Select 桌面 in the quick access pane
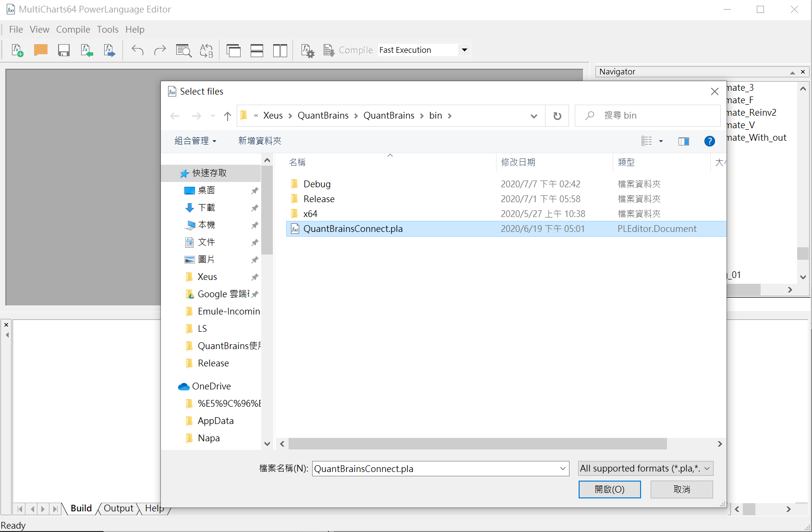The width and height of the screenshot is (812, 532). pyautogui.click(x=206, y=191)
